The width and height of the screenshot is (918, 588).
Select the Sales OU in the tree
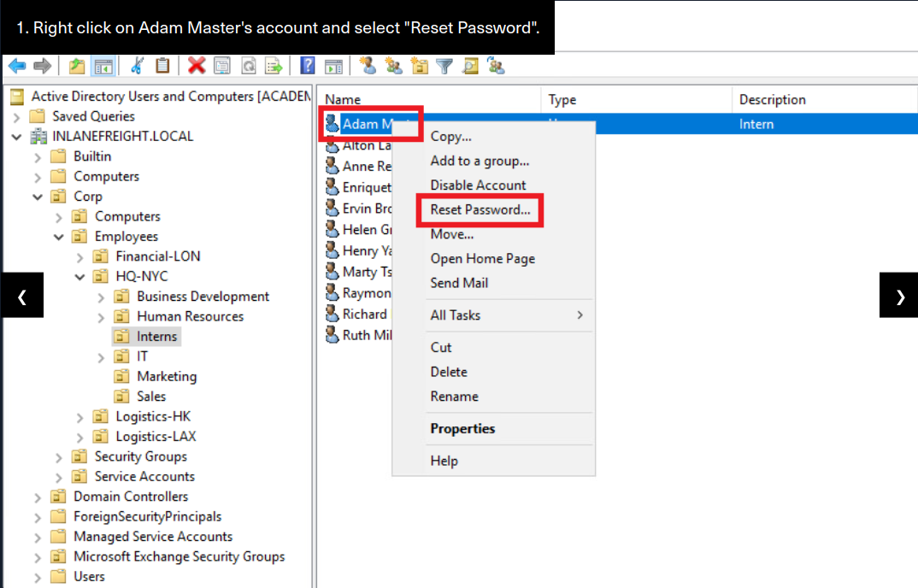151,397
